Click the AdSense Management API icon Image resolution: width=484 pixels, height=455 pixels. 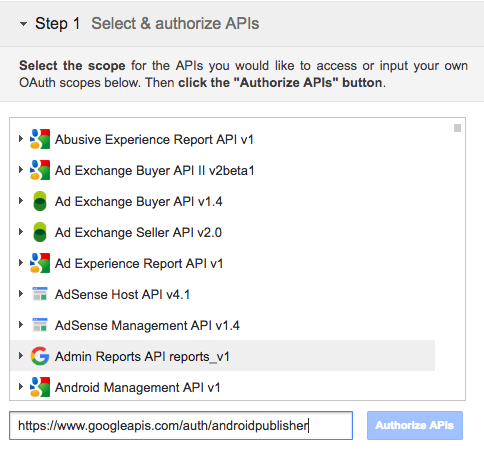[x=40, y=325]
